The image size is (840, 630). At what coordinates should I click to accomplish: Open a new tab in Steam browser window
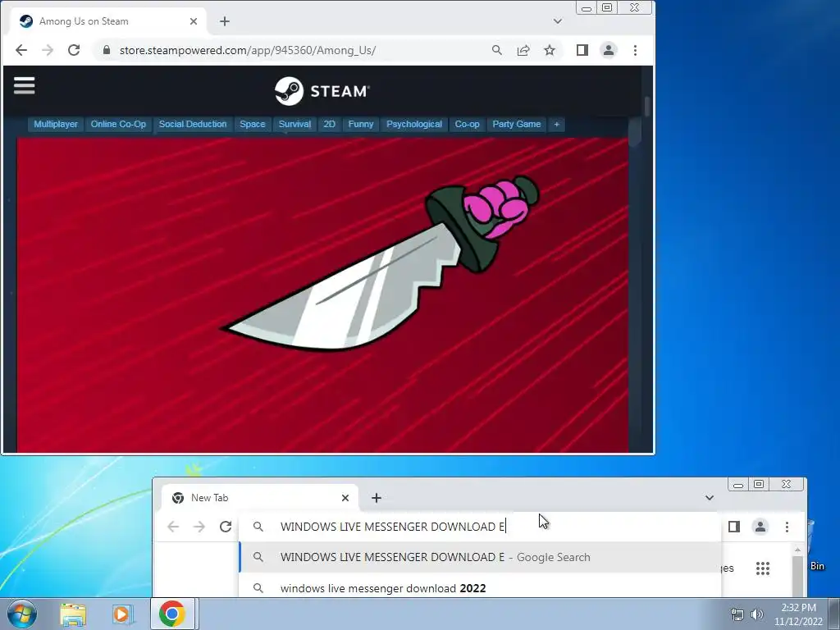coord(225,21)
